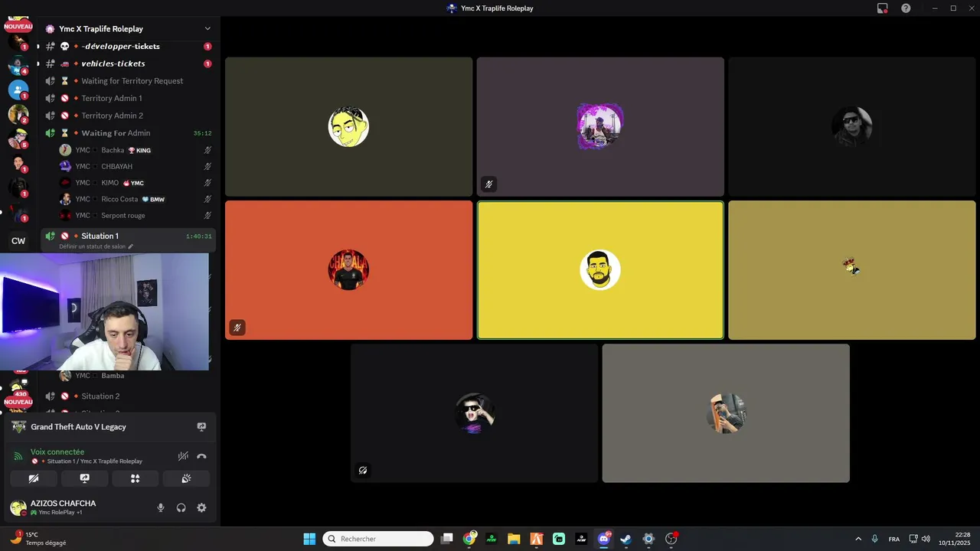Click the system tray microphone icon
The width and height of the screenshot is (980, 551).
(x=874, y=539)
